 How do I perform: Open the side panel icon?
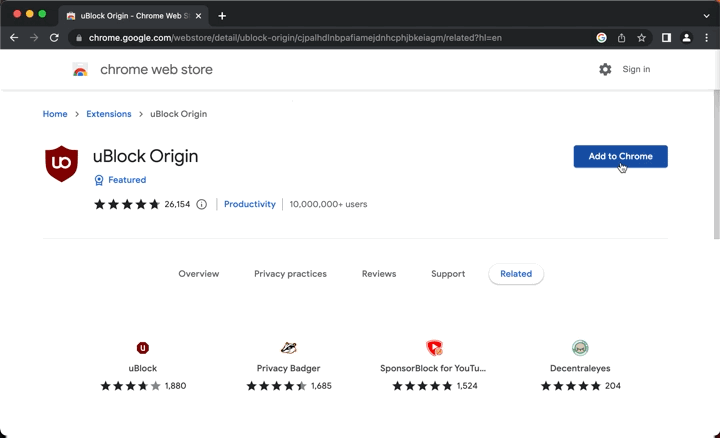(666, 38)
